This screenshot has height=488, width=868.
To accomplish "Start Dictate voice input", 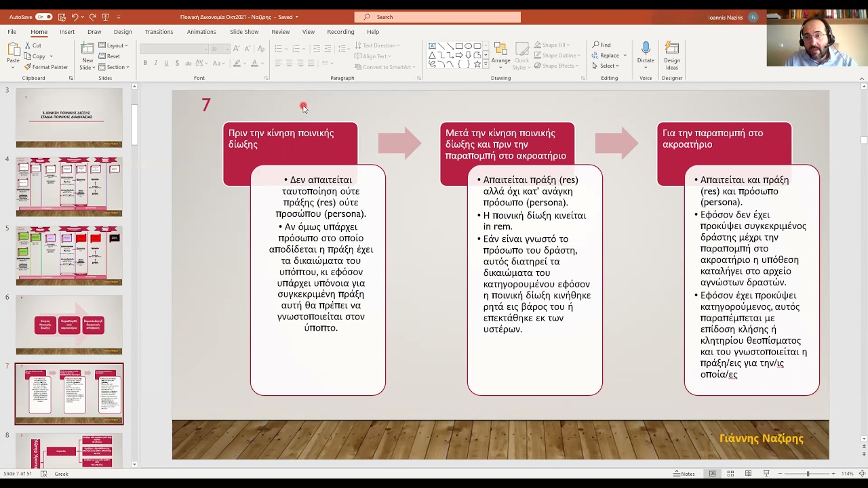I will click(x=646, y=56).
